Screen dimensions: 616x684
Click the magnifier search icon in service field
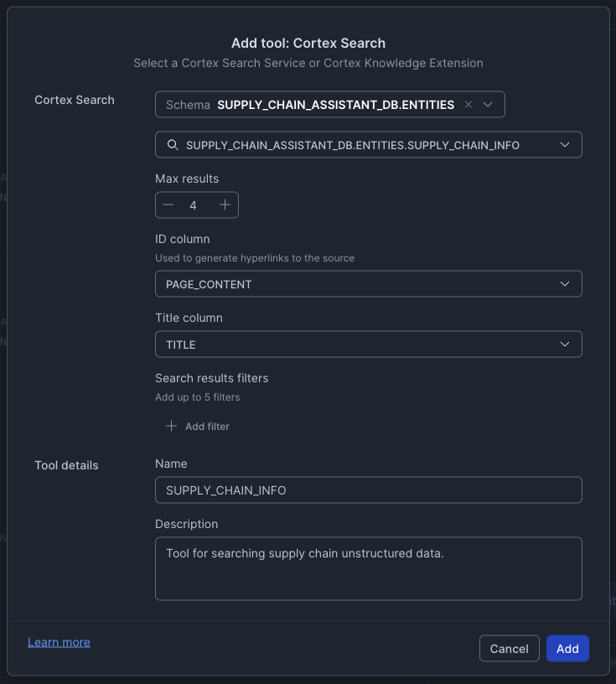[x=173, y=144]
